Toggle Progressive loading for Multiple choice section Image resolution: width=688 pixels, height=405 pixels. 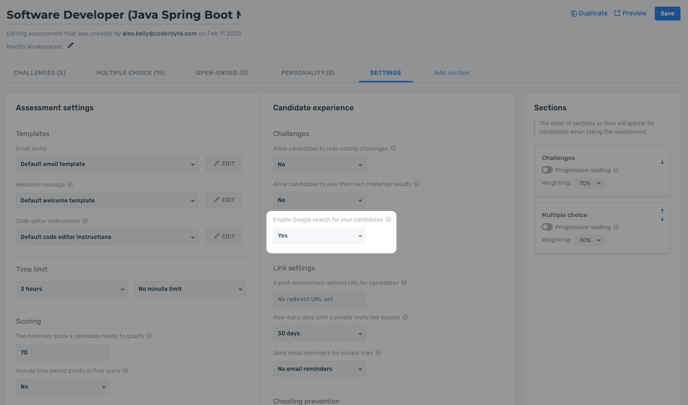click(547, 227)
